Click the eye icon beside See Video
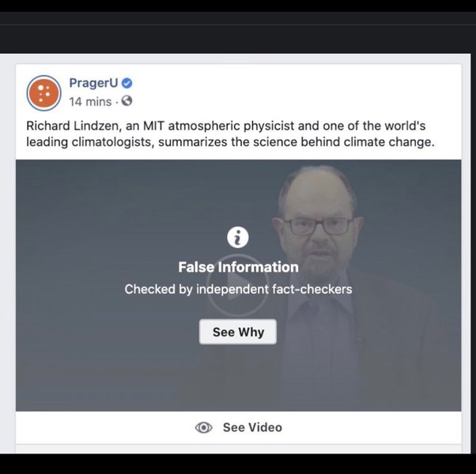476x474 pixels. click(204, 427)
